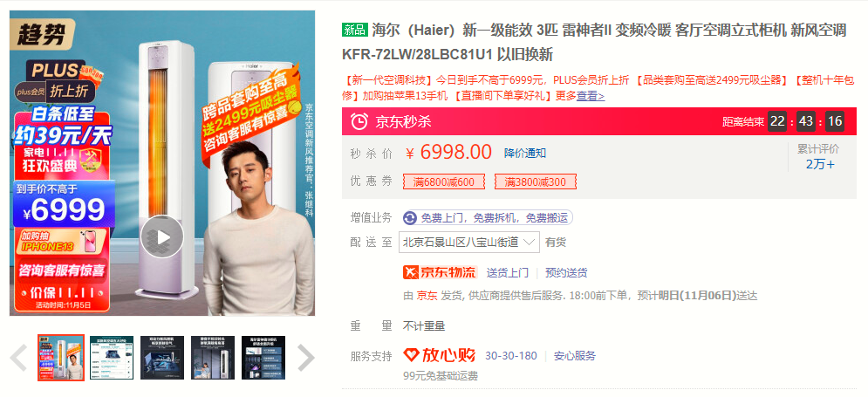Open the 降价通知 price alert link
Image resolution: width=868 pixels, height=397 pixels.
(525, 154)
